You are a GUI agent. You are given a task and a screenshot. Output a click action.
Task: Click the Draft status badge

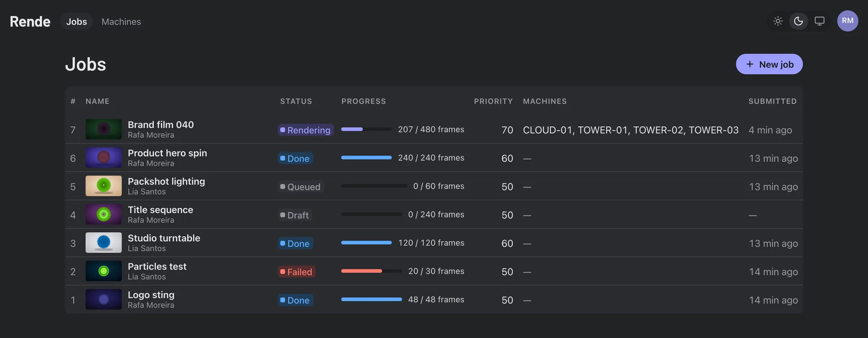coord(295,215)
